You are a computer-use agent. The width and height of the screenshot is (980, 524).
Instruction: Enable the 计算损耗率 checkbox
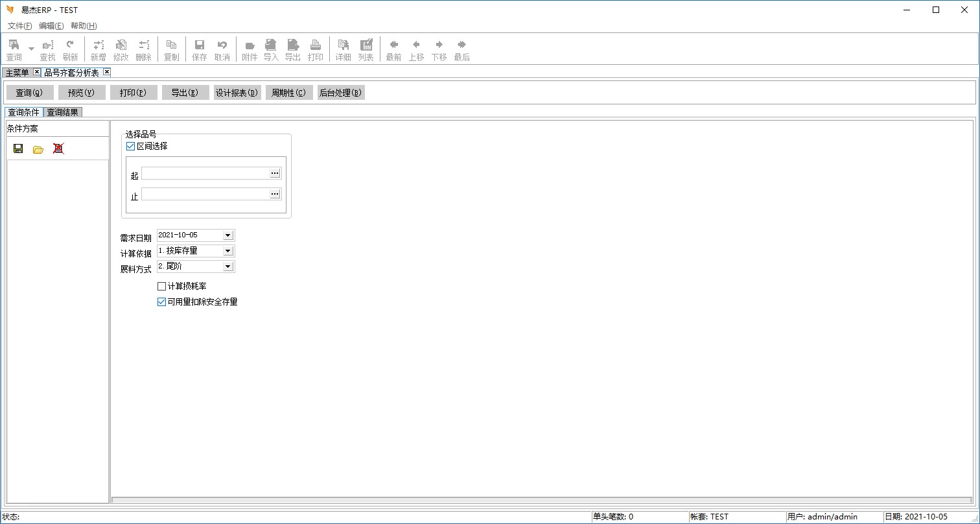(162, 286)
